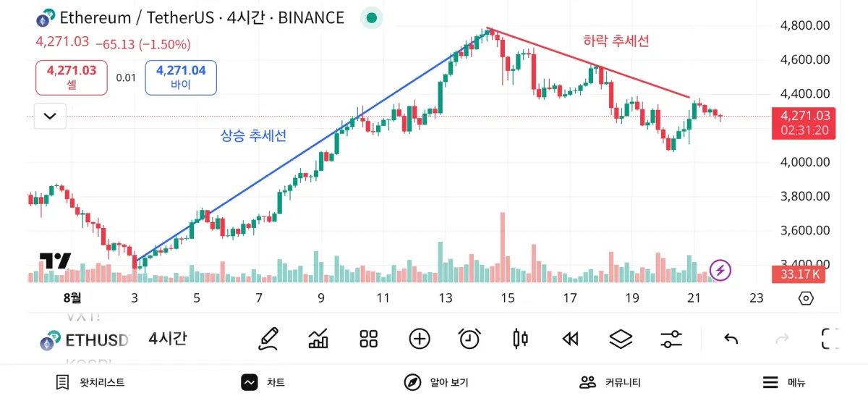Change the candlestick chart type
868x401 pixels.
point(520,338)
